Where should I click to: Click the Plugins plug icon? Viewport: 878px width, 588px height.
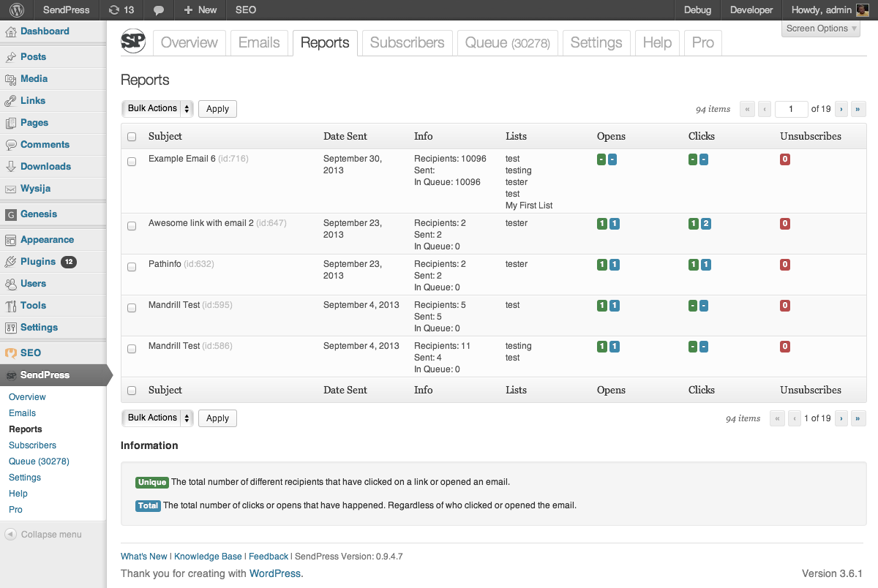click(x=11, y=262)
